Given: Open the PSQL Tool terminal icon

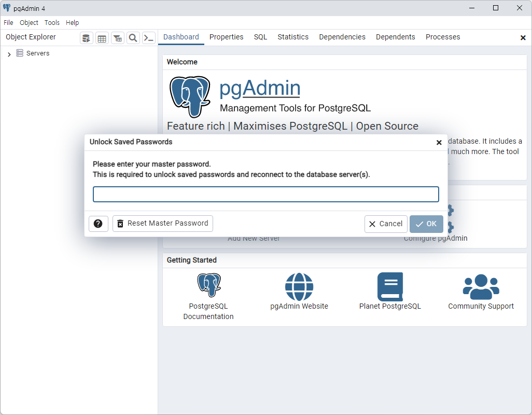Looking at the screenshot, I should (x=149, y=38).
